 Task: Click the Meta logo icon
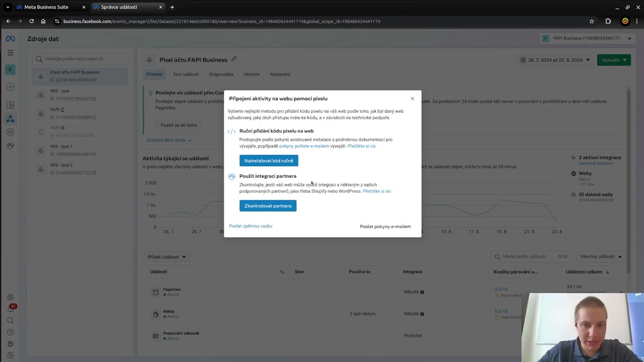pos(10,39)
